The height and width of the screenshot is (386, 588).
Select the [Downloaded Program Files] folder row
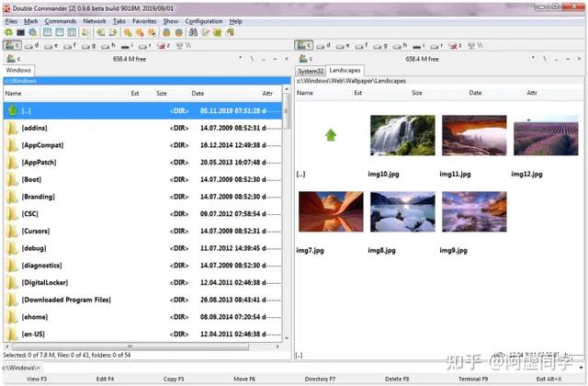[142, 300]
